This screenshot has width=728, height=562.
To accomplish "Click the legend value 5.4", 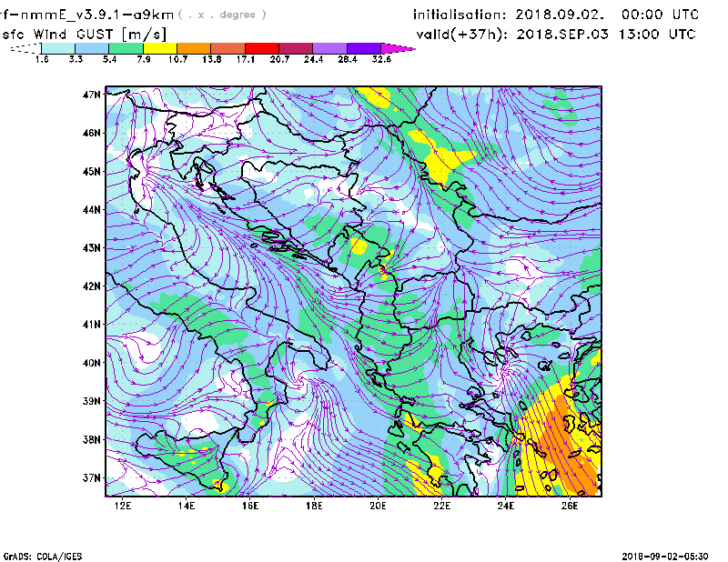I will (109, 59).
